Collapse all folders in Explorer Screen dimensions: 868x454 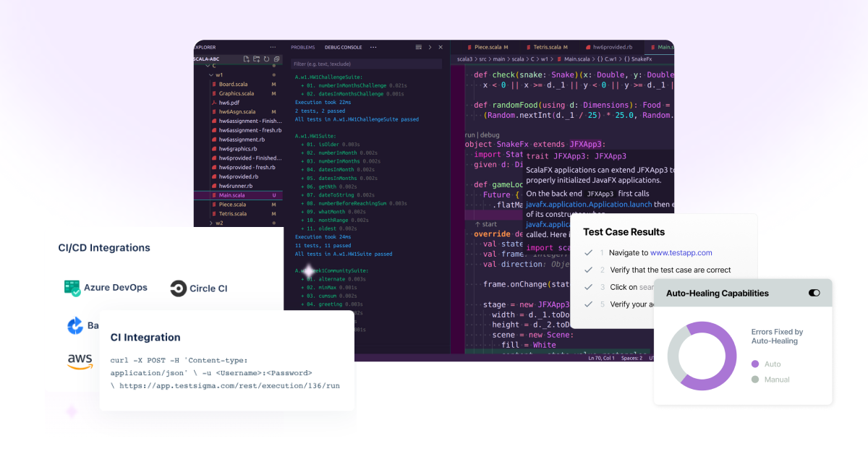click(x=276, y=59)
